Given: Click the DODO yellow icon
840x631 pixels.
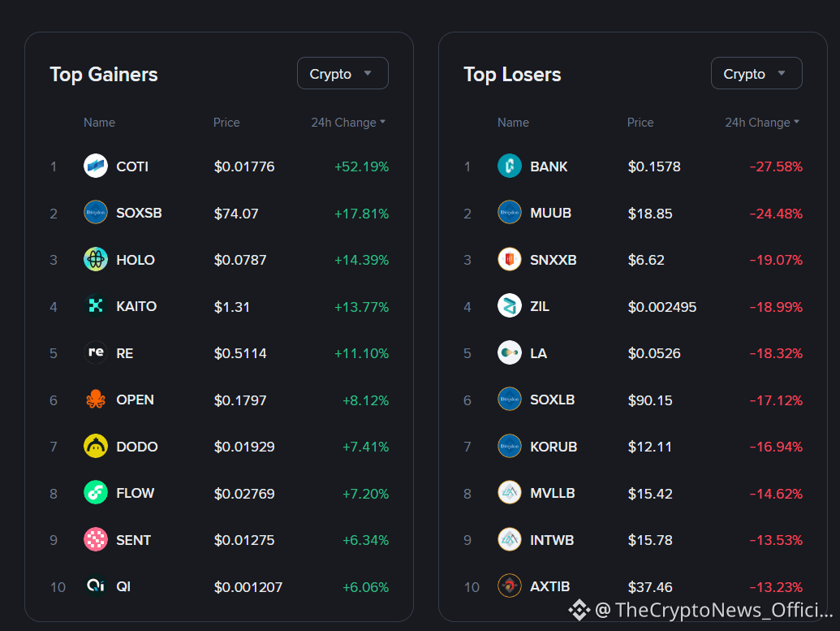Looking at the screenshot, I should [x=96, y=446].
